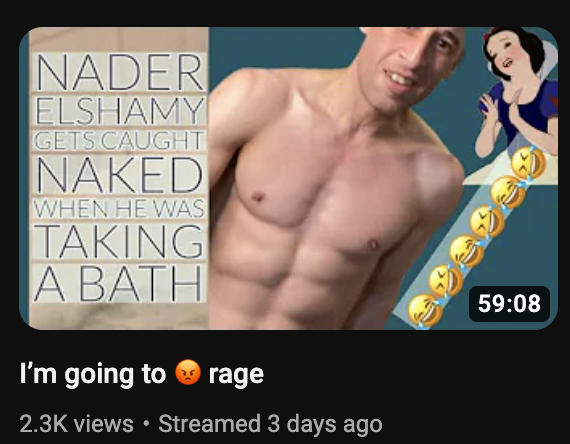Click the second laughing emoji from the top
Screen dimensions: 570x444
point(508,192)
